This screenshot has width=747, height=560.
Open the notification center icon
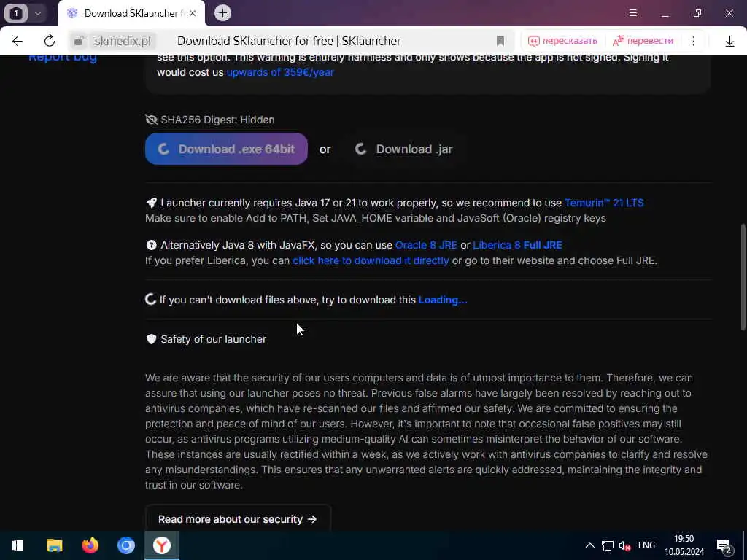point(724,546)
